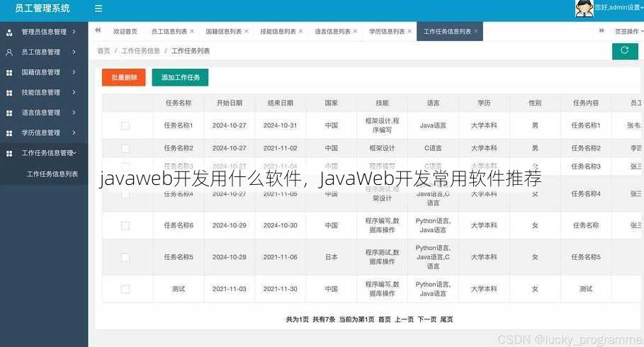Expand 员工信息管理 sidebar menu

(74, 52)
